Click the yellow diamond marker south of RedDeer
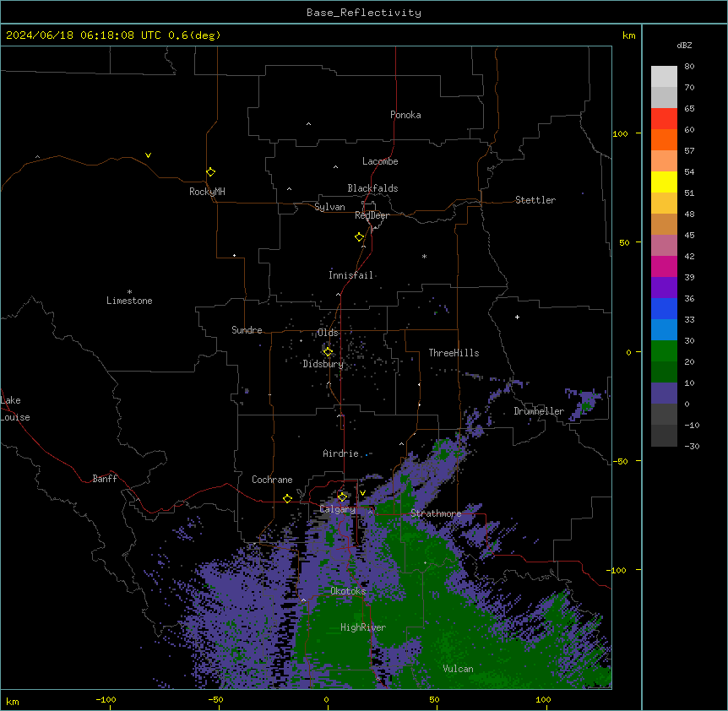The height and width of the screenshot is (711, 728). 359,237
